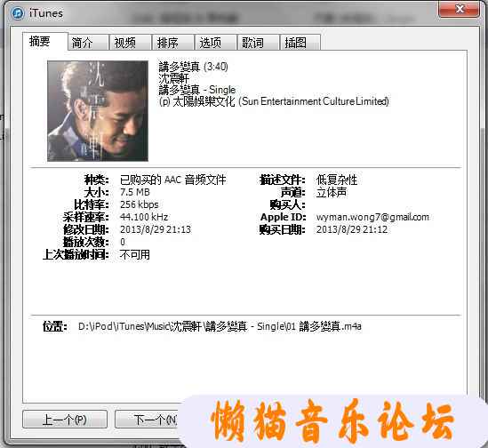
Task: Click the artist name 沈震軒
Action: click(x=173, y=78)
